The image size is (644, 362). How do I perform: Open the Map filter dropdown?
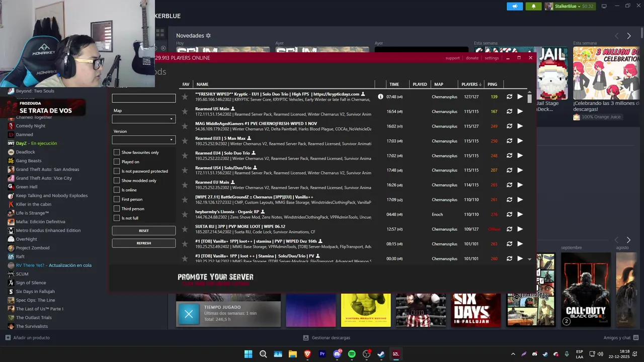[x=143, y=119]
